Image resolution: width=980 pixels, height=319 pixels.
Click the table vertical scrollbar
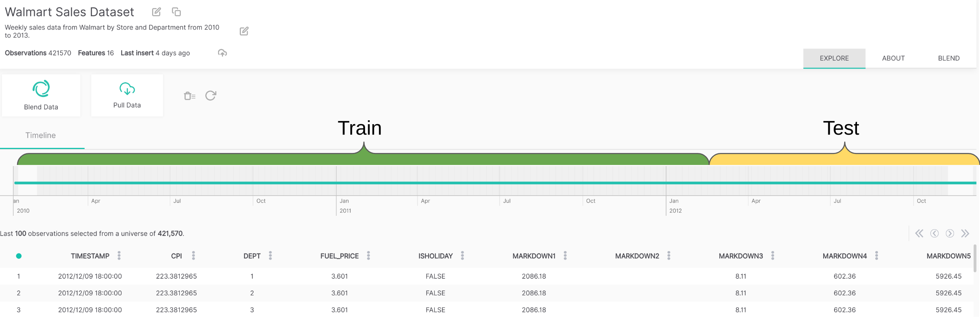(x=975, y=258)
